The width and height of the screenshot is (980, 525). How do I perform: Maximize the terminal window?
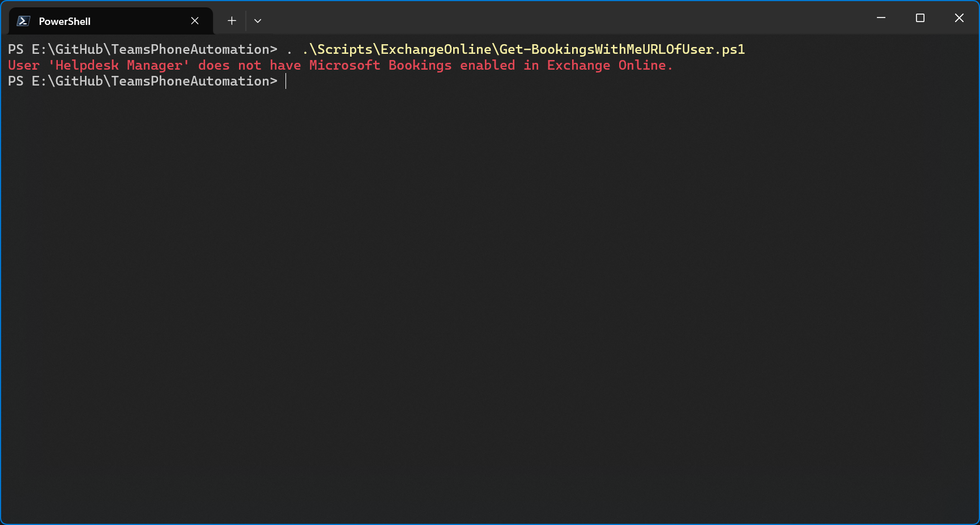(x=920, y=18)
